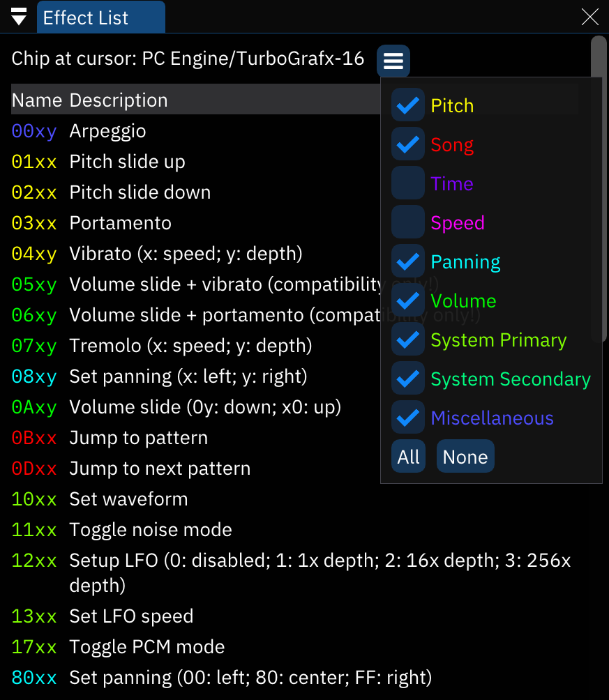The height and width of the screenshot is (700, 609).
Task: Close the Effect List window
Action: coord(589,17)
